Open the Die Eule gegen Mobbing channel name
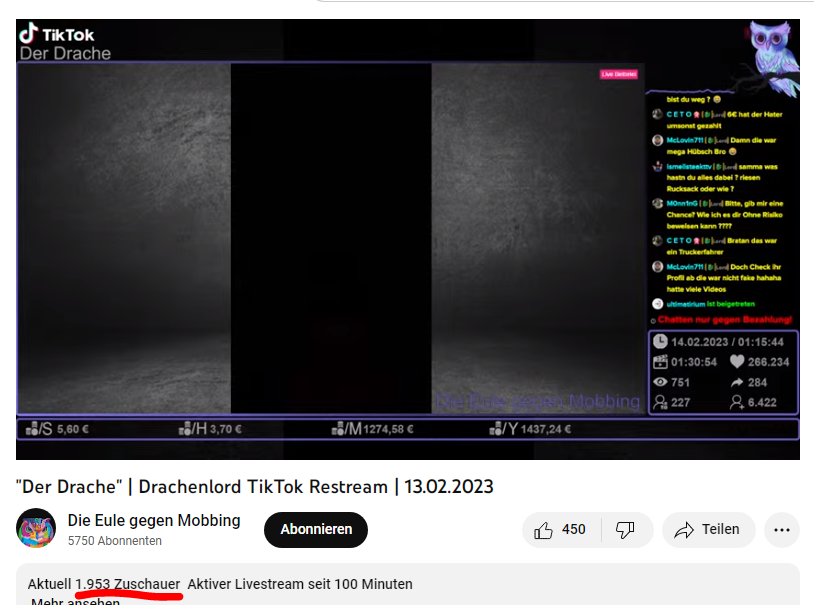Screen dimensions: 814x605 pos(154,520)
